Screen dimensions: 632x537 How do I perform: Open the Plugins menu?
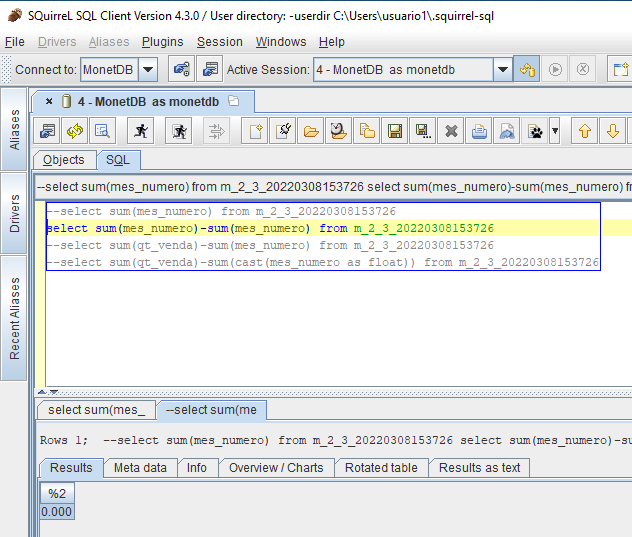click(162, 42)
